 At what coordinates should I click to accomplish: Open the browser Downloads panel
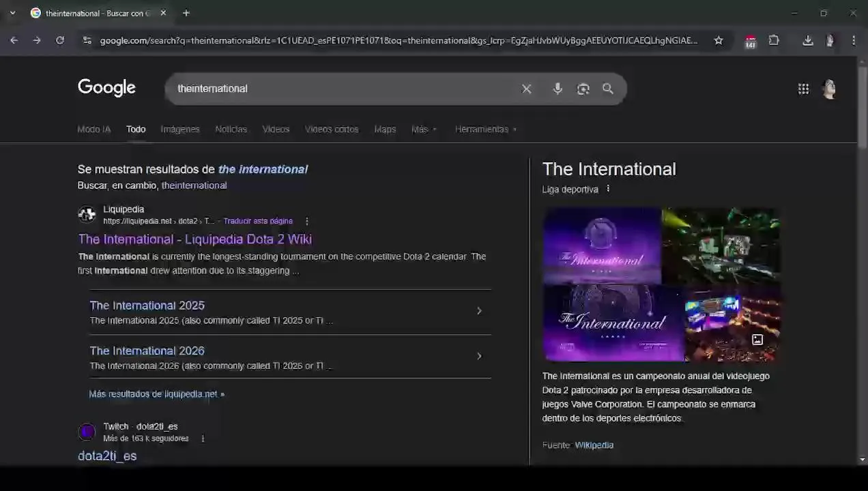[808, 40]
